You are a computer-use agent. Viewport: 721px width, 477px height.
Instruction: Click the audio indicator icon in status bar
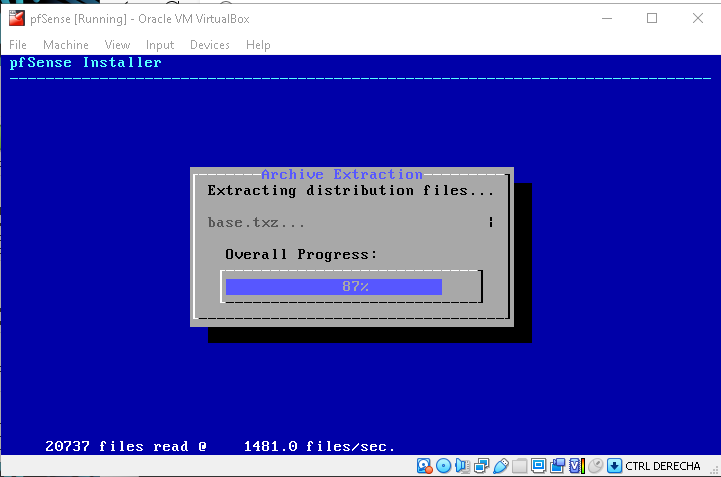(462, 466)
